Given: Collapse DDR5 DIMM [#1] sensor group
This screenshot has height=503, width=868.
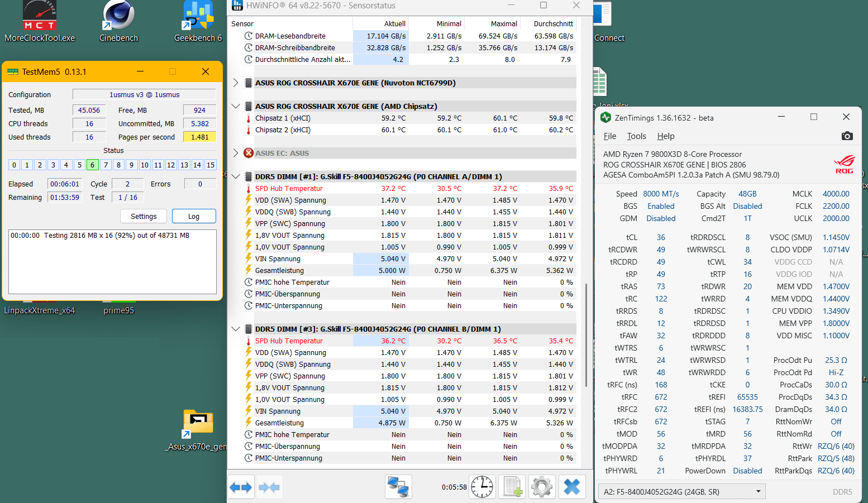Looking at the screenshot, I should pos(236,176).
